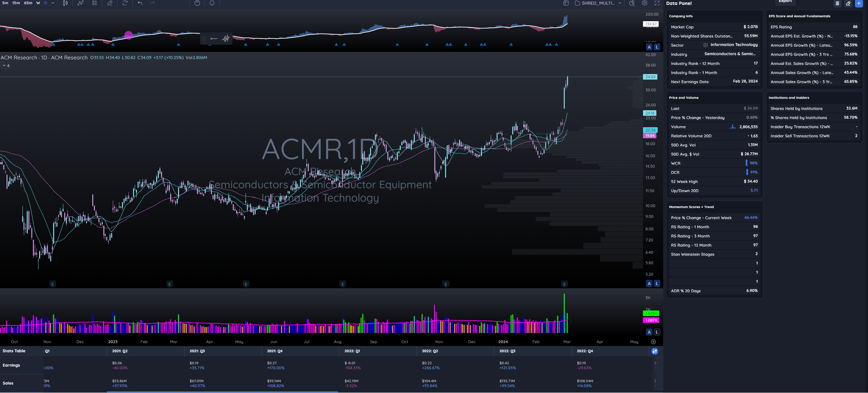The width and height of the screenshot is (868, 393).
Task: Toggle auto scale A on price chart
Action: [x=649, y=283]
